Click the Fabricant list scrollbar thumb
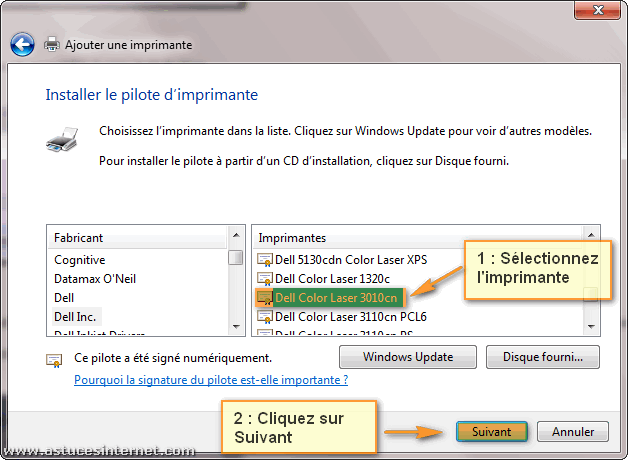The height and width of the screenshot is (460, 628). pos(236,257)
